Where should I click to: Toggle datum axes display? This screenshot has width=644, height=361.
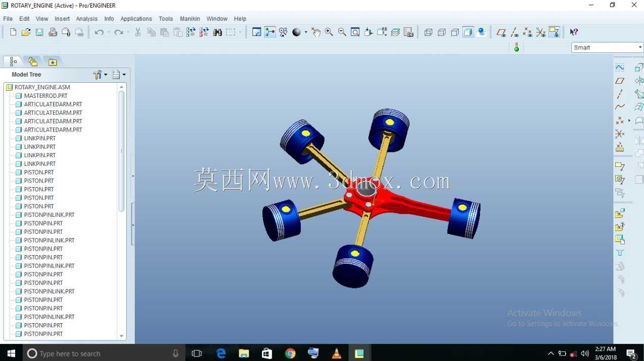pyautogui.click(x=514, y=32)
